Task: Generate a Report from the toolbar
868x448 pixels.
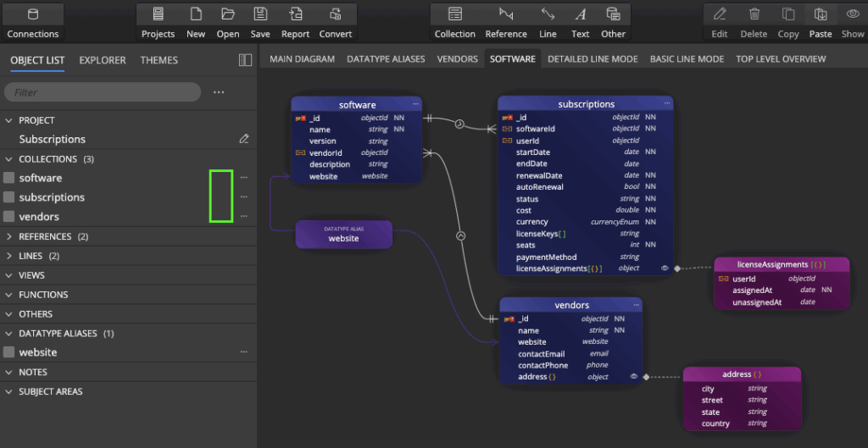Action: [x=295, y=14]
